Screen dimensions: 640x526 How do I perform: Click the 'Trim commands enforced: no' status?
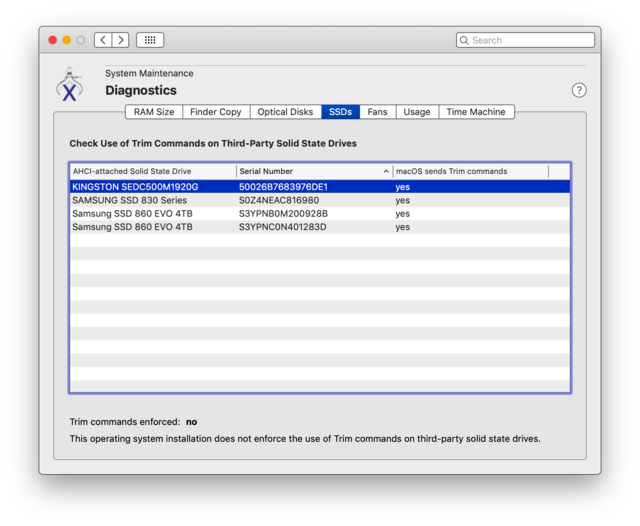(133, 422)
